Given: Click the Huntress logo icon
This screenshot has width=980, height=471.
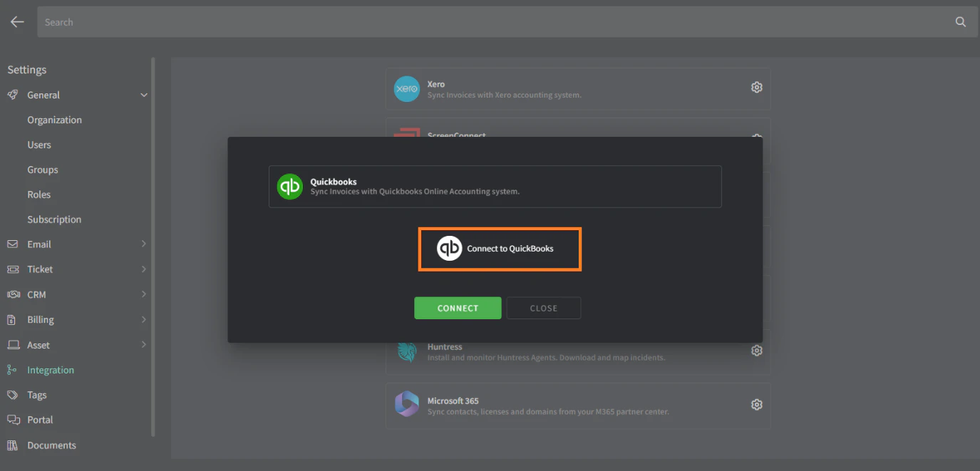Looking at the screenshot, I should coord(407,351).
